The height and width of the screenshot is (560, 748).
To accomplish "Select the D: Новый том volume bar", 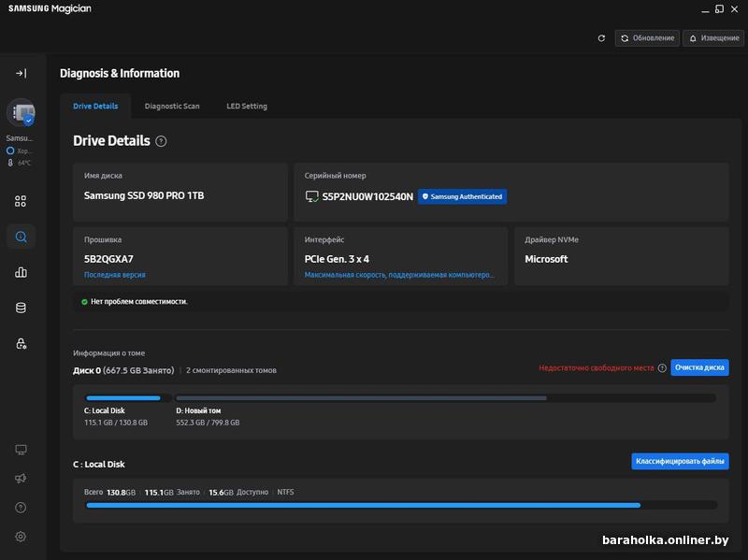I will 361,398.
